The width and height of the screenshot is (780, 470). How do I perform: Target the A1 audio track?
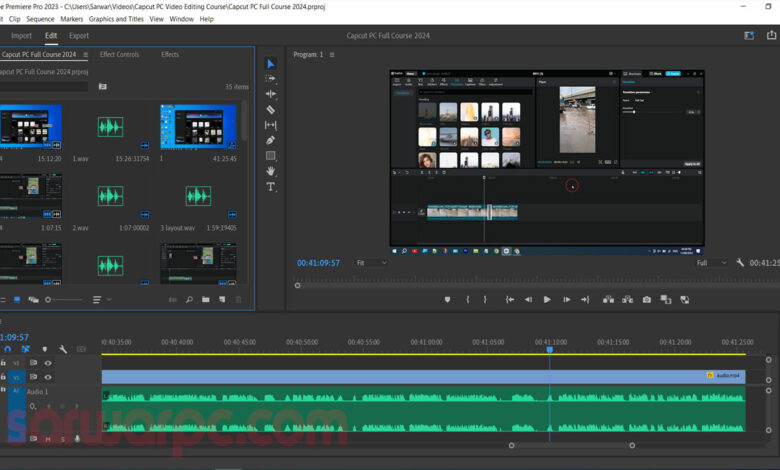(16, 391)
